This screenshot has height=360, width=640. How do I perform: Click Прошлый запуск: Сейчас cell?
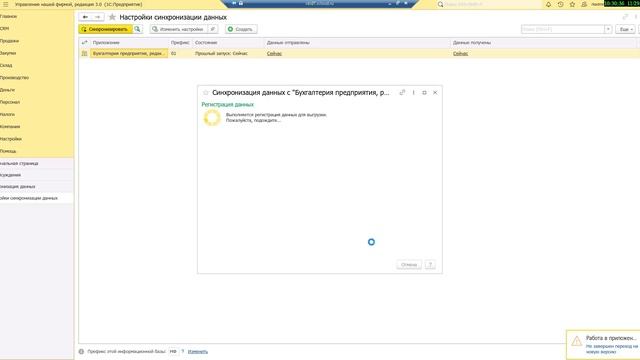(221, 53)
